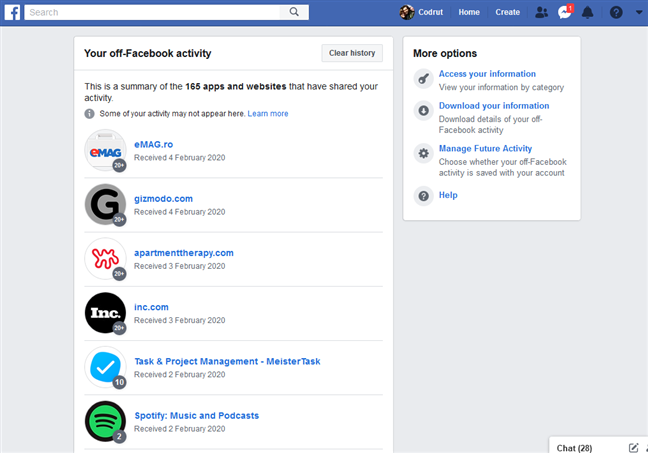The height and width of the screenshot is (453, 648).
Task: Click the key icon for Access information
Action: point(423,79)
